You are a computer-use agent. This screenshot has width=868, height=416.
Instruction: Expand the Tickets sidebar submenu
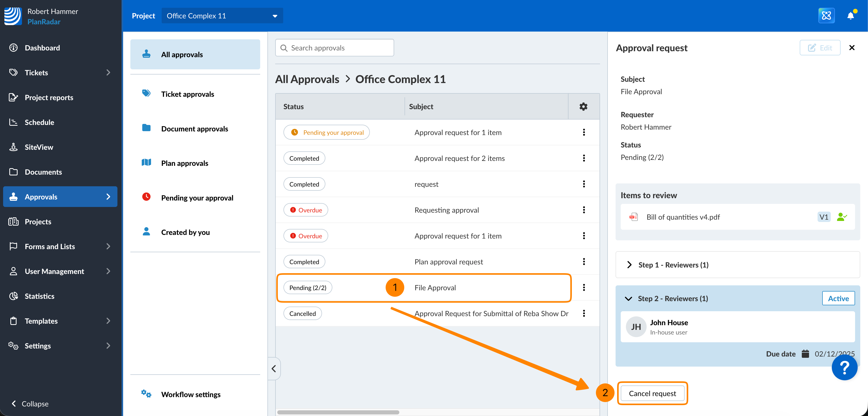point(108,72)
